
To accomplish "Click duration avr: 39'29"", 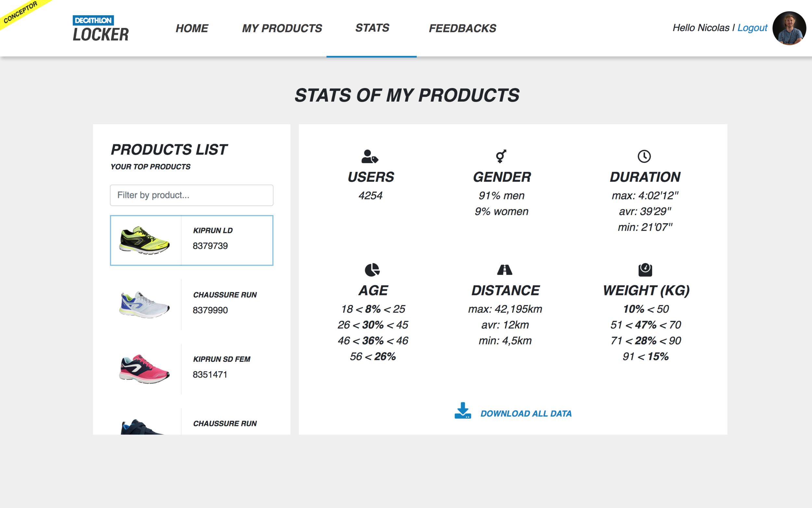I will (x=645, y=211).
